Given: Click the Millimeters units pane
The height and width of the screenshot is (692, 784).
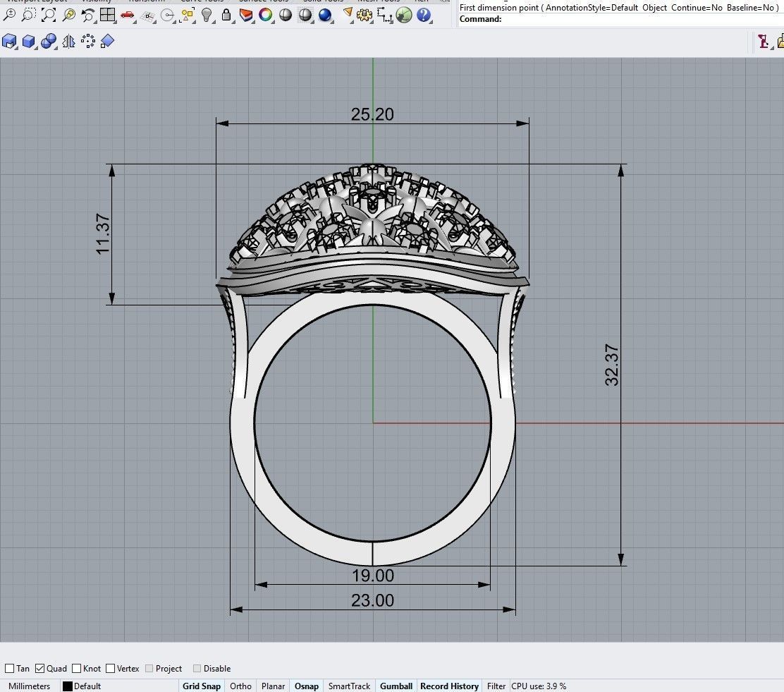Looking at the screenshot, I should click(30, 686).
